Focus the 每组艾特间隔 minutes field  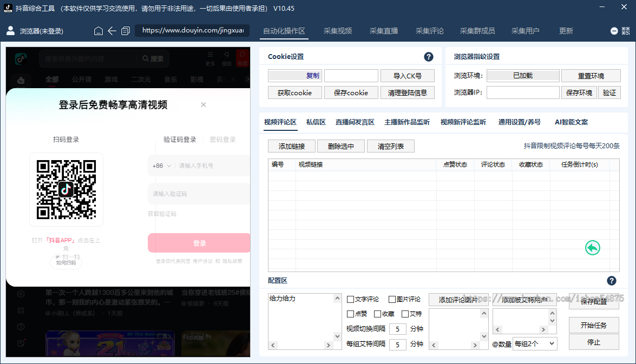[x=397, y=344]
